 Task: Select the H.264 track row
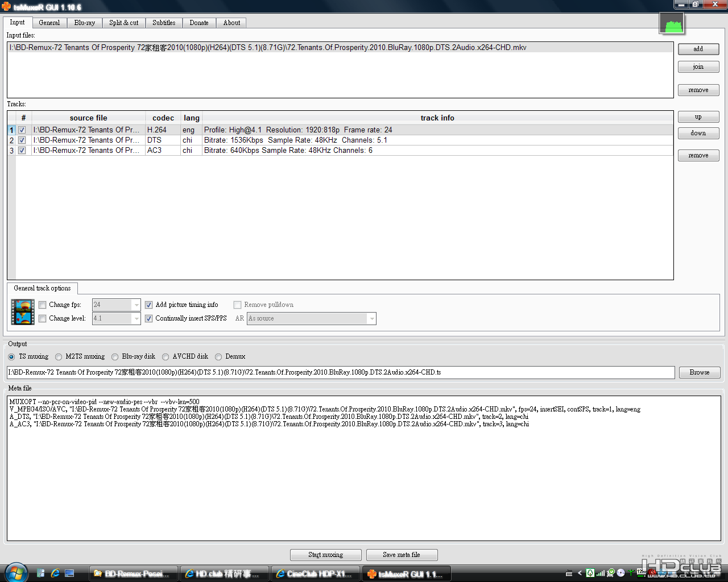[x=340, y=130]
